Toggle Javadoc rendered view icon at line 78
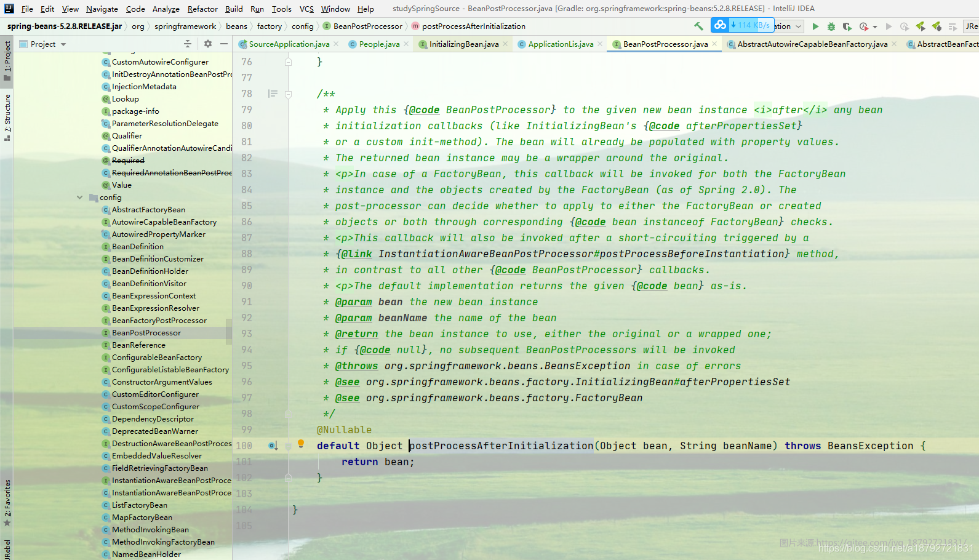The image size is (979, 560). tap(273, 94)
